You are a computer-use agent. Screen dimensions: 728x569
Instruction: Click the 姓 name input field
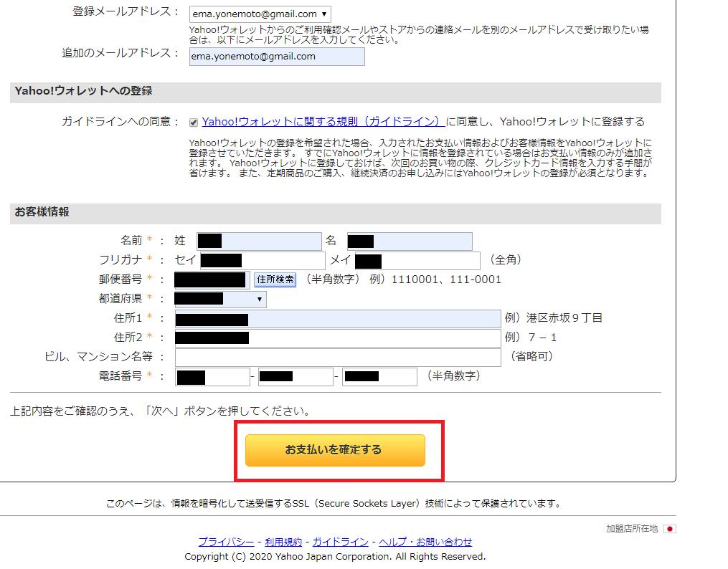259,241
